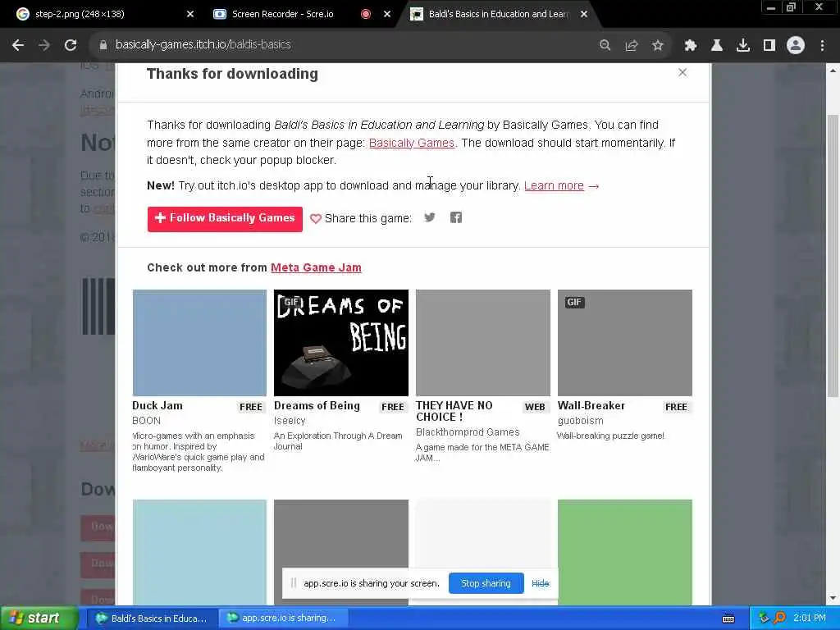Click the scrollbar down arrow
Viewport: 840px width, 630px height.
(833, 598)
